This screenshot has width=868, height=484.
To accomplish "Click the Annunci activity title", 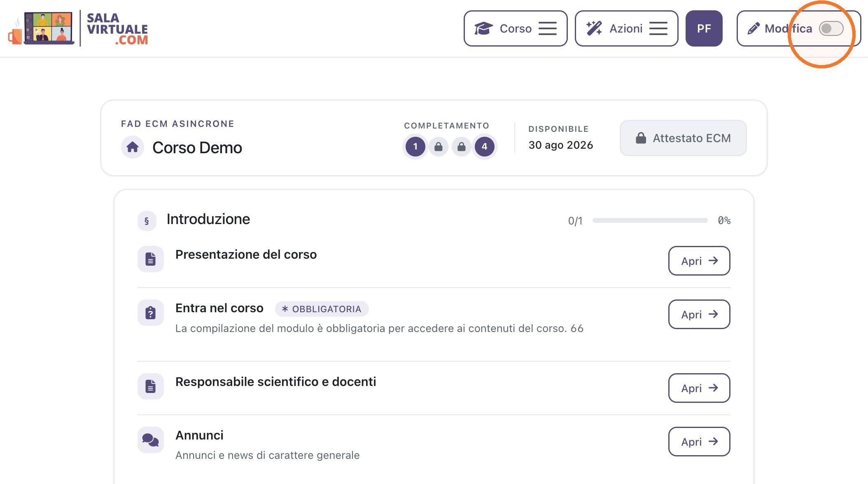I will (199, 435).
